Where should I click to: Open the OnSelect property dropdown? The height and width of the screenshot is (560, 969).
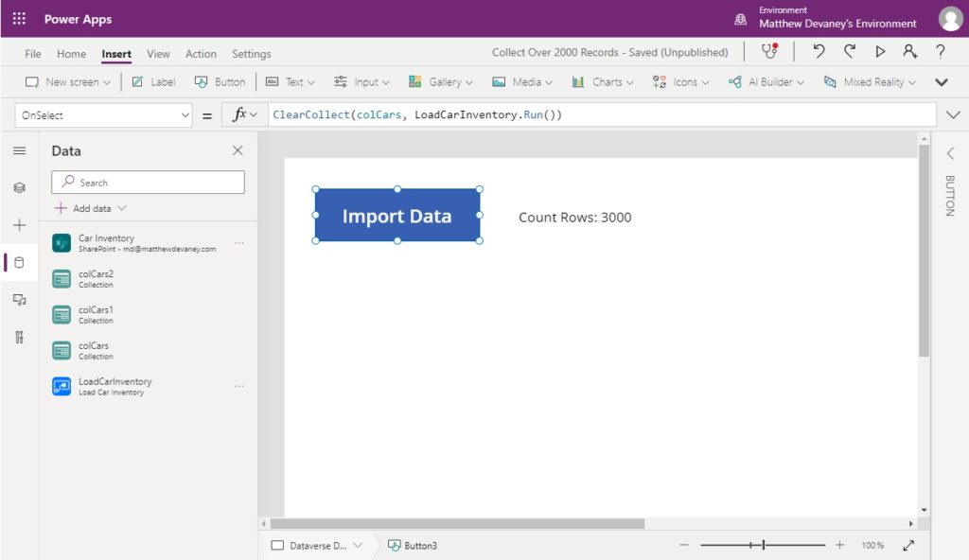pos(103,115)
